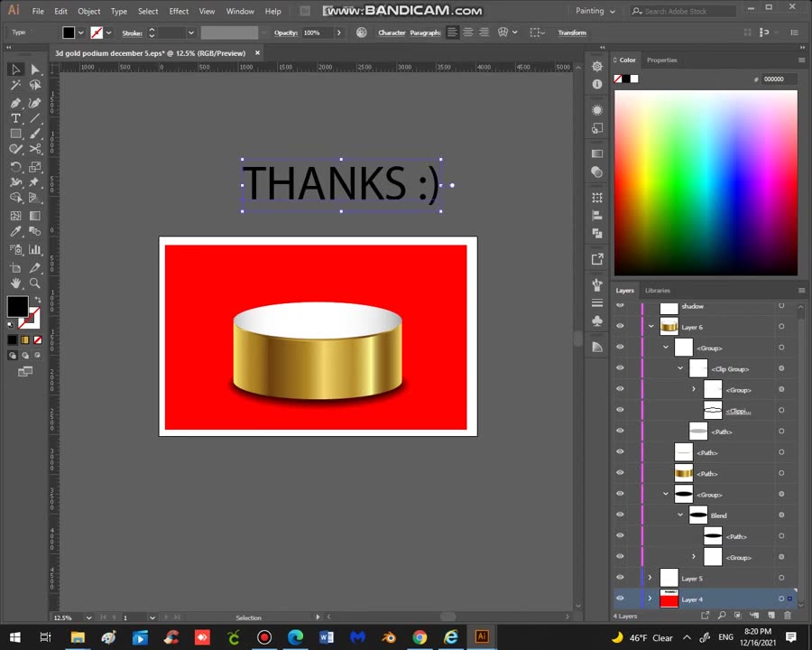This screenshot has width=812, height=650.
Task: Click the Stroke label link
Action: 132,33
